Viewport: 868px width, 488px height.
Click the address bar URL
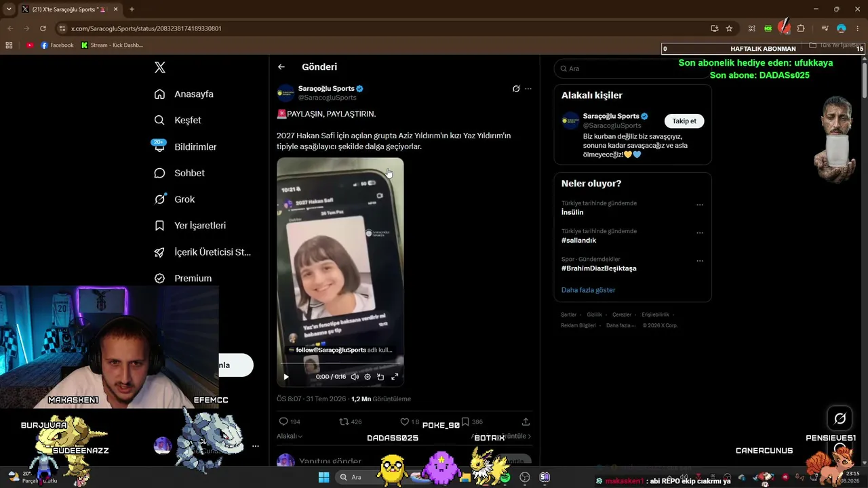coord(146,28)
